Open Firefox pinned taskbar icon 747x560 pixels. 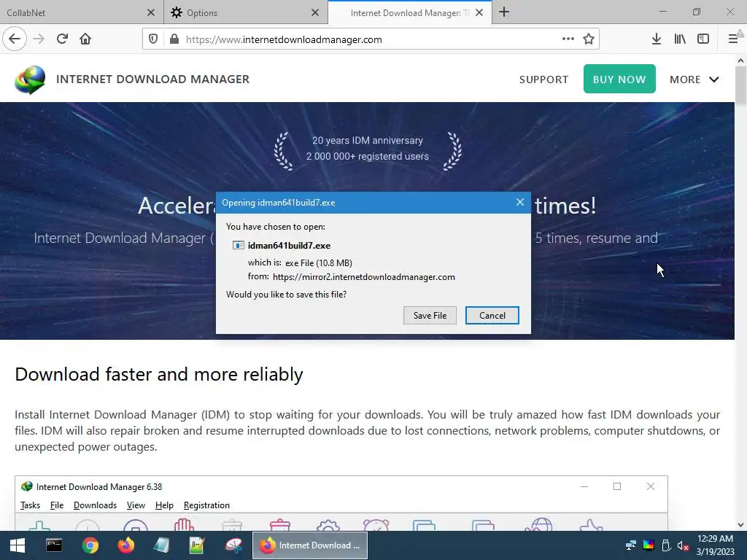click(x=126, y=545)
